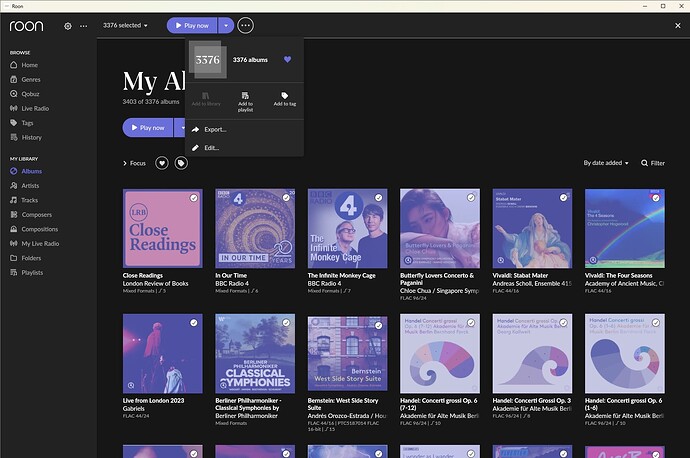Screen dimensions: 690x458
Task: Close selection mode with top-right X
Action: point(678,26)
